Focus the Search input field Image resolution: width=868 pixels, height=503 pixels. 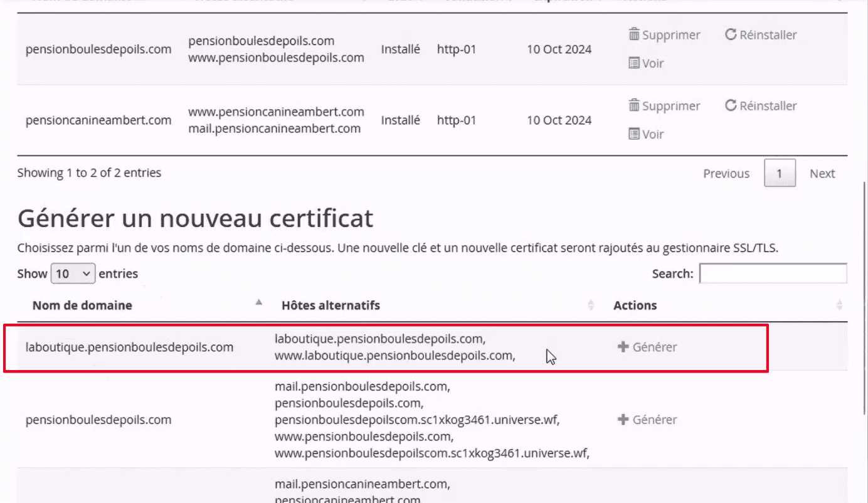(773, 273)
